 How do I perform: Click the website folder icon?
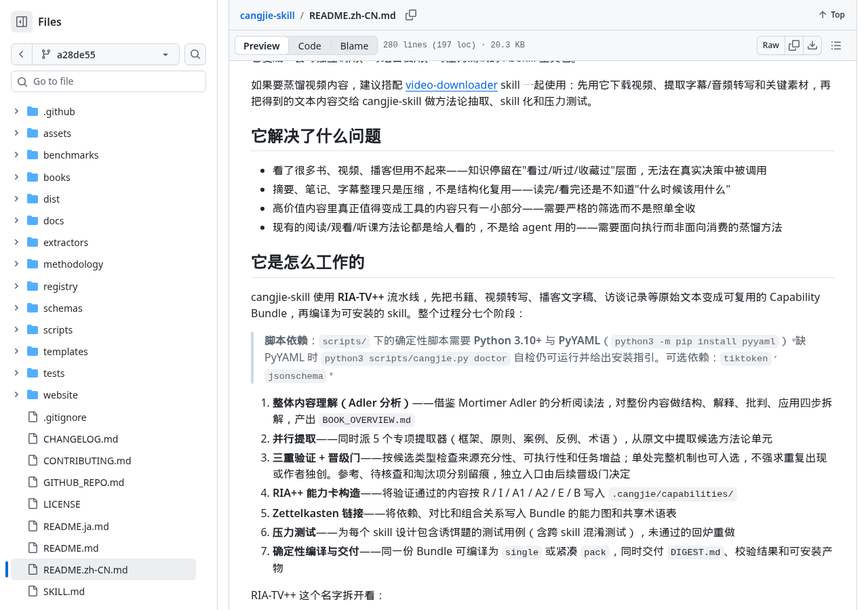click(x=33, y=395)
